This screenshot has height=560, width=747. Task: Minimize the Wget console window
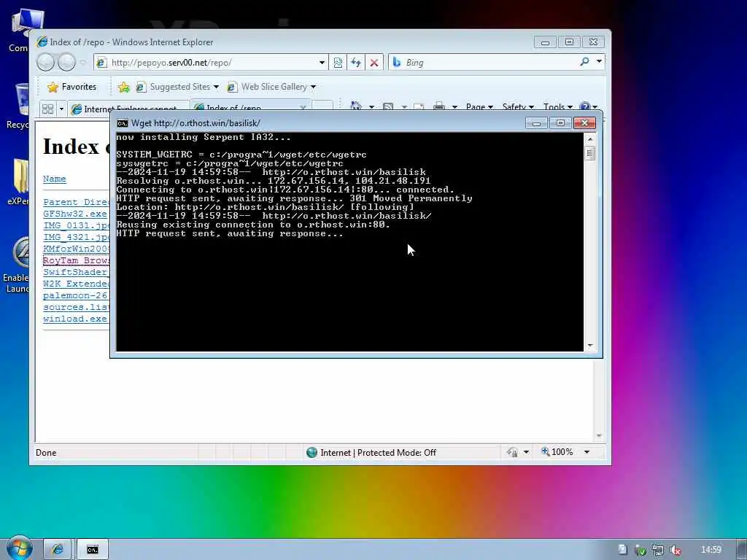(536, 123)
